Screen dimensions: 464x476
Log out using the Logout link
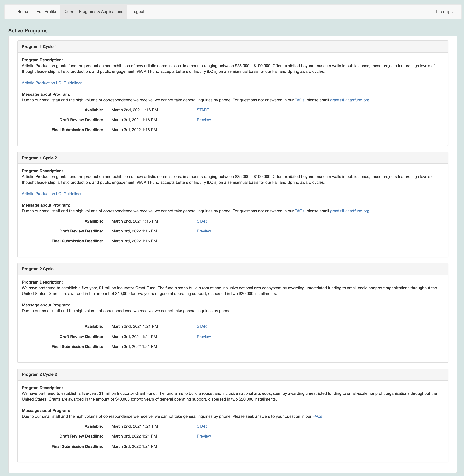[138, 12]
